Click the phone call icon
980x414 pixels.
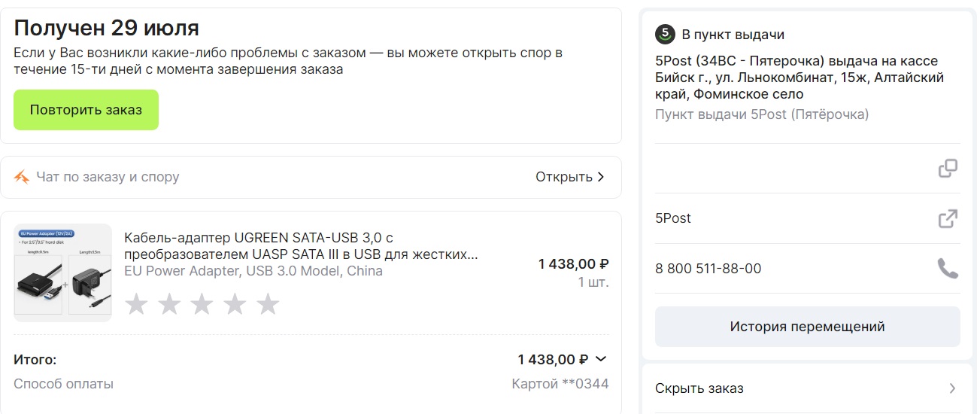[948, 269]
